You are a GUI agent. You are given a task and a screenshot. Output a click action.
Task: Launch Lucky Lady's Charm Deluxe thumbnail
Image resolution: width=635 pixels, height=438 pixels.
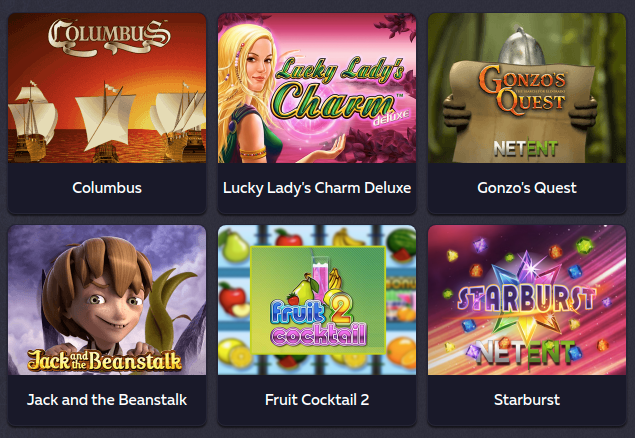pos(317,88)
